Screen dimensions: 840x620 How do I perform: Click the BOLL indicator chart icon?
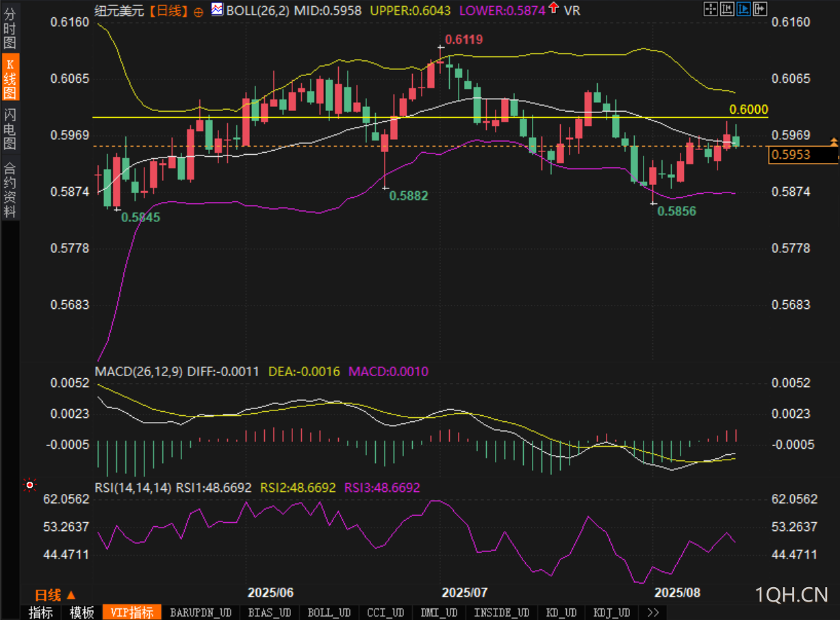(217, 10)
